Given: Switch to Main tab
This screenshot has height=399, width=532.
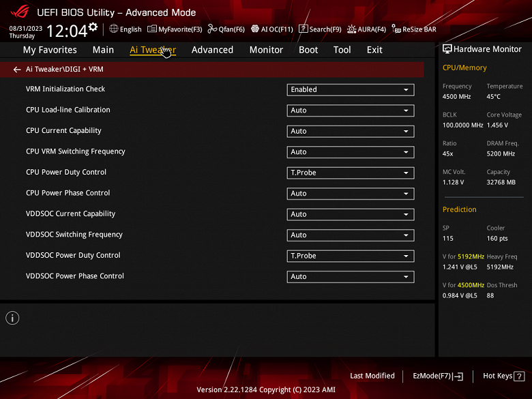Looking at the screenshot, I should [103, 50].
